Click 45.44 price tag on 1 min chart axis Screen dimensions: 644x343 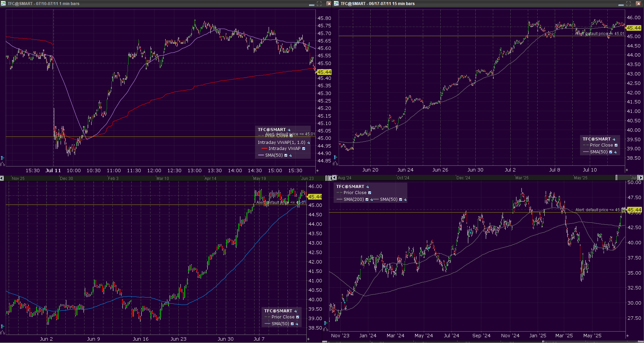pos(324,72)
